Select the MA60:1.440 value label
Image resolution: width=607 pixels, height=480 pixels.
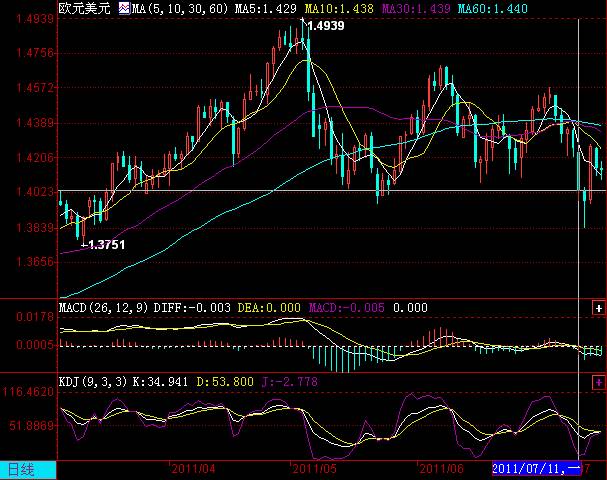click(493, 9)
